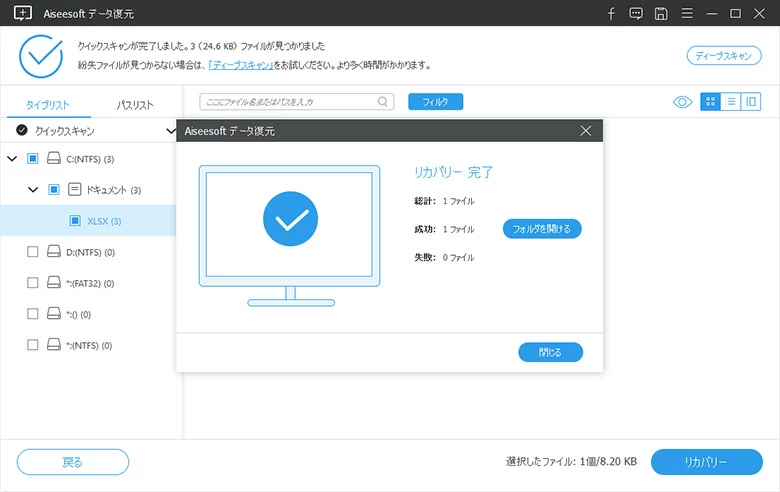This screenshot has height=492, width=780.
Task: Click the 閉じる button in dialog
Action: pyautogui.click(x=550, y=352)
